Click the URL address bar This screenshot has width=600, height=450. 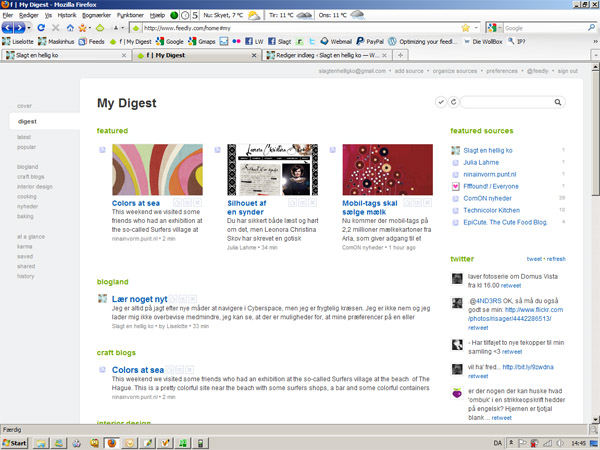point(300,28)
